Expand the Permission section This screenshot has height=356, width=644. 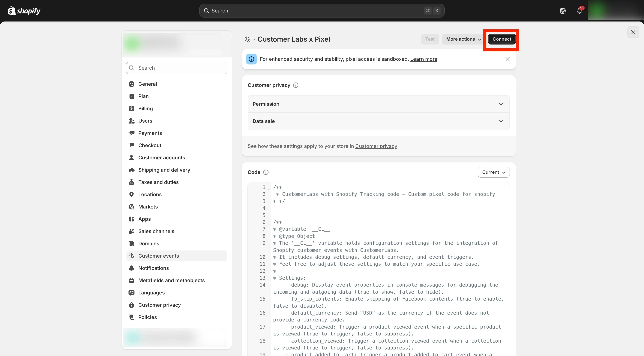pyautogui.click(x=379, y=104)
